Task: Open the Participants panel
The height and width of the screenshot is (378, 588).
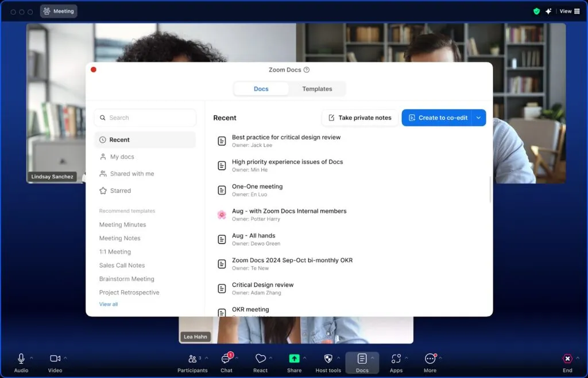Action: (x=192, y=358)
